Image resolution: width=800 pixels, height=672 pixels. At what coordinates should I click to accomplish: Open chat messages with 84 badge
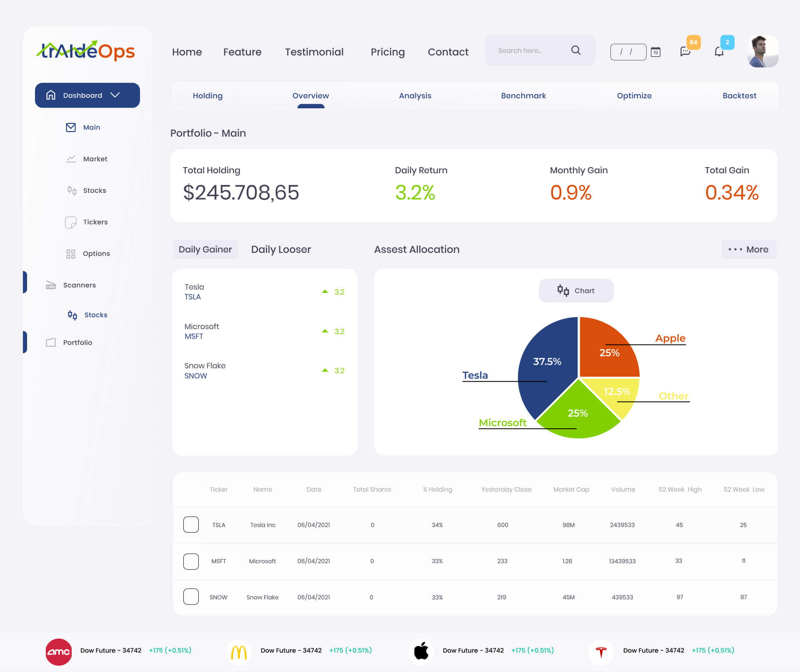tap(685, 52)
